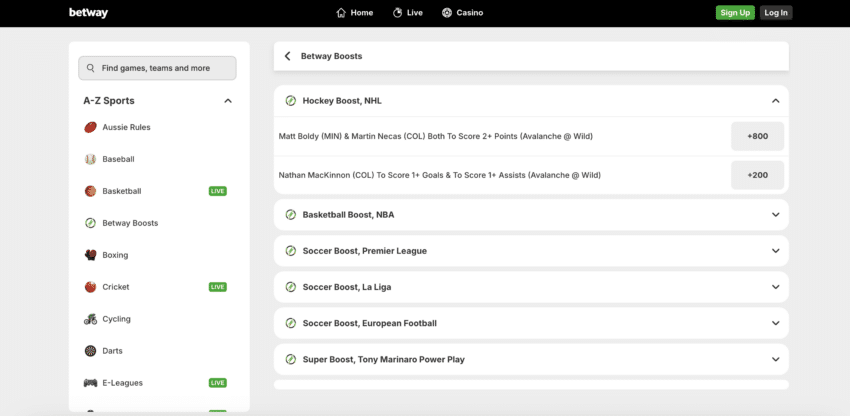850x416 pixels.
Task: Click the La Liga boost icon
Action: [291, 287]
